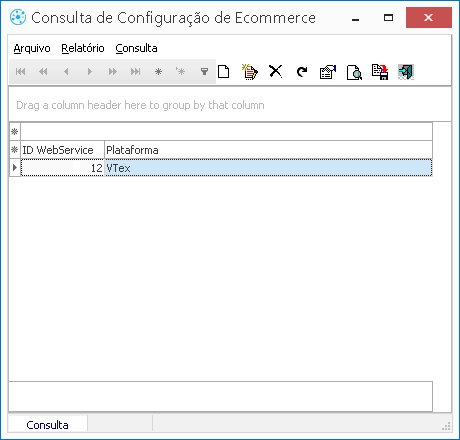The height and width of the screenshot is (440, 460).
Task: Sort by ID WebService column header
Action: pos(62,150)
